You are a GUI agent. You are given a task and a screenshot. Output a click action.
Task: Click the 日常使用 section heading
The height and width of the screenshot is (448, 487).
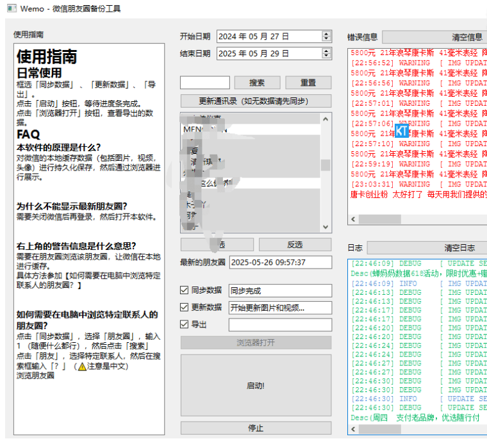39,73
